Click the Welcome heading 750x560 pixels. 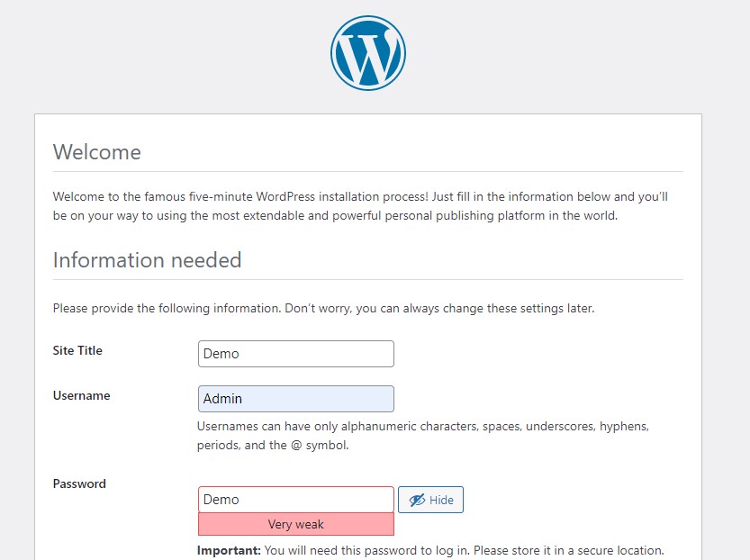pos(96,151)
